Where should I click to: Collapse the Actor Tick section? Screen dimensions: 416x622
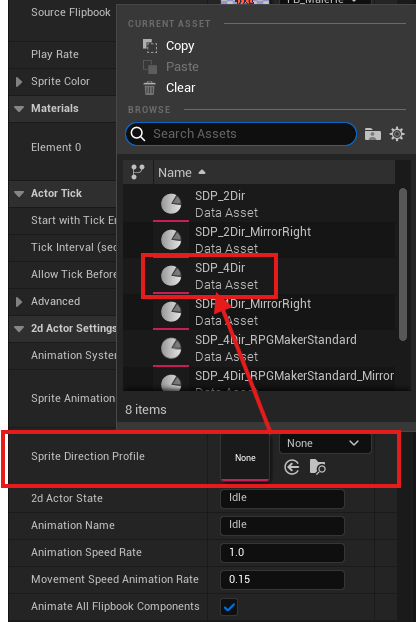click(19, 194)
